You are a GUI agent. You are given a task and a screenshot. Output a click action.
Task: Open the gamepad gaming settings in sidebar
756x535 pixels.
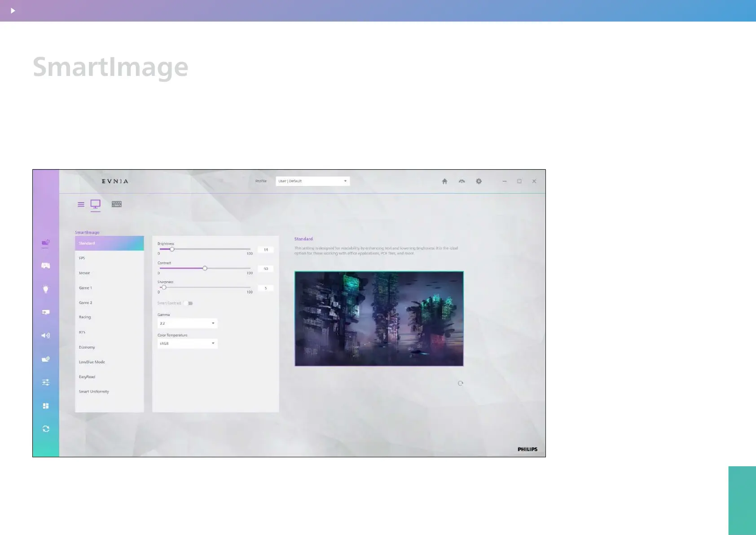tap(46, 266)
